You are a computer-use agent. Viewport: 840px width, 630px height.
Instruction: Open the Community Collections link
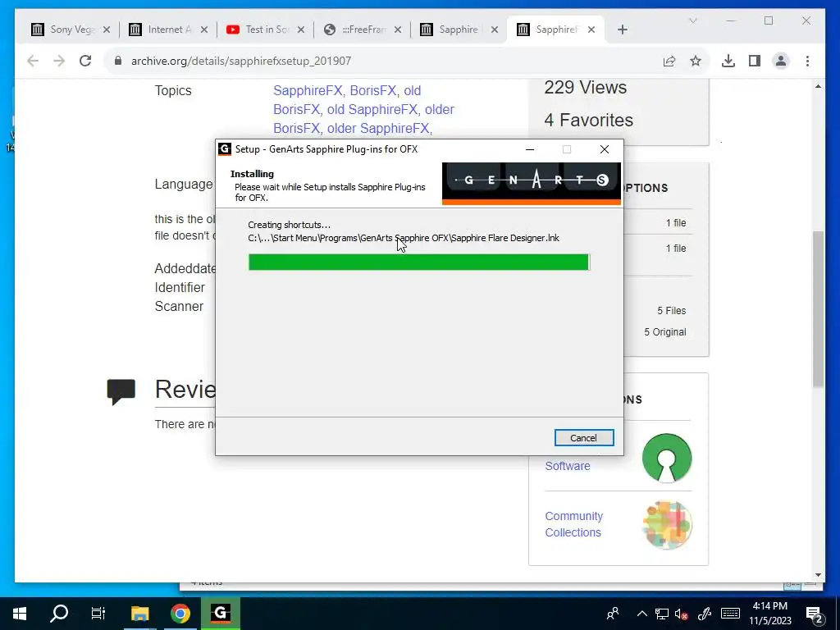(573, 524)
